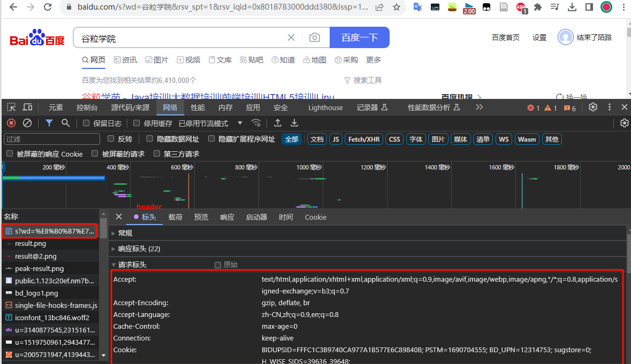Filter requests by JS type
The width and height of the screenshot is (631, 364).
(x=336, y=139)
